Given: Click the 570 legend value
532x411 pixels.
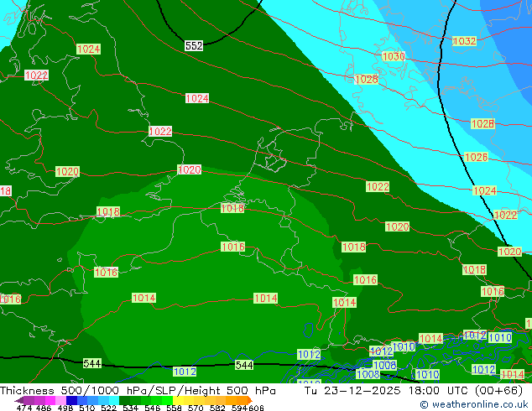Looking at the screenshot, I should [196, 408].
